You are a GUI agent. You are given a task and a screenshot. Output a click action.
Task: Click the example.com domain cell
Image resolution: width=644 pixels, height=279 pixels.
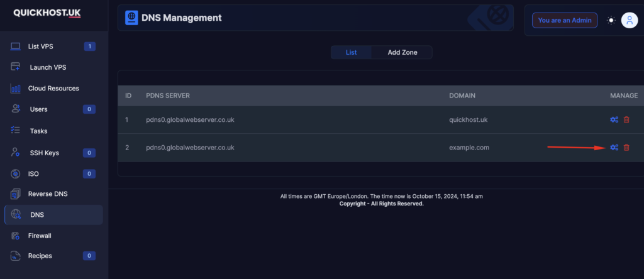coord(469,147)
